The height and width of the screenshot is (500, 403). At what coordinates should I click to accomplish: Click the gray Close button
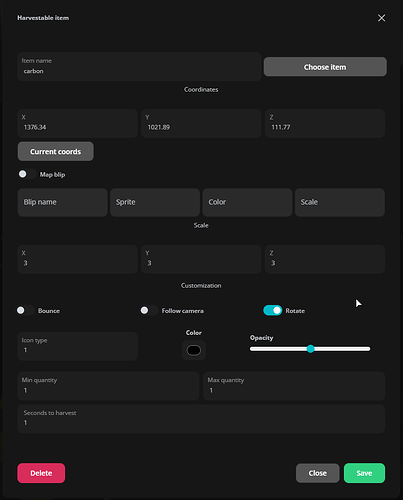pyautogui.click(x=317, y=473)
